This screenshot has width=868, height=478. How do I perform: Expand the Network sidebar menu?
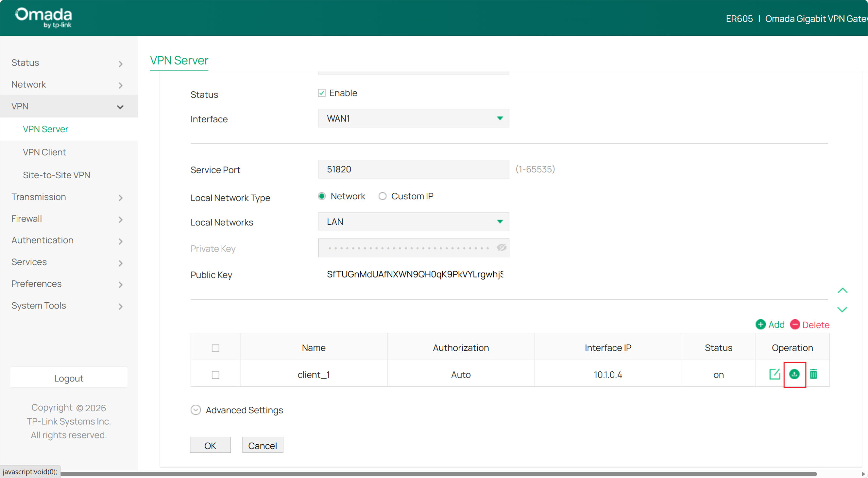[69, 85]
